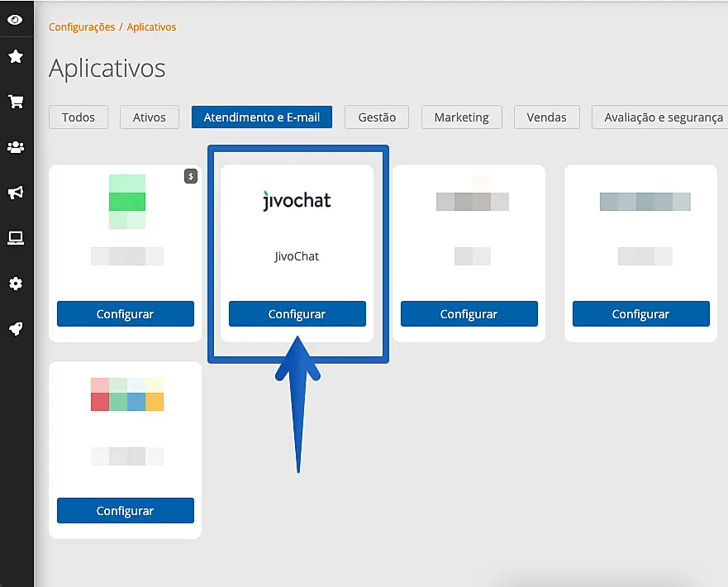Click the Configurações breadcrumb link
Screen dimensions: 728x587
82,27
